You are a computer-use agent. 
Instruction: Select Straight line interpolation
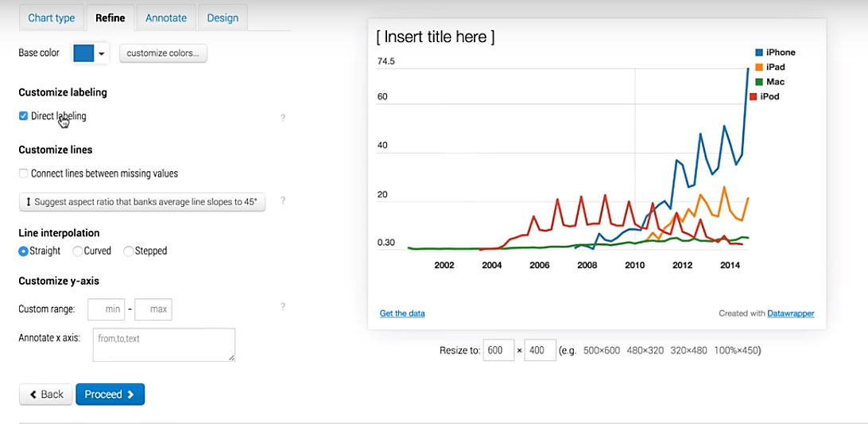click(x=23, y=251)
